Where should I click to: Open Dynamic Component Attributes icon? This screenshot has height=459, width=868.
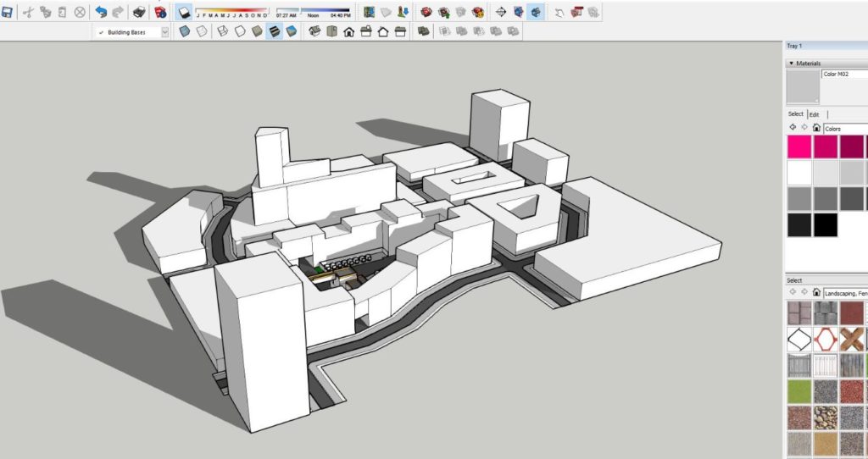[x=594, y=12]
